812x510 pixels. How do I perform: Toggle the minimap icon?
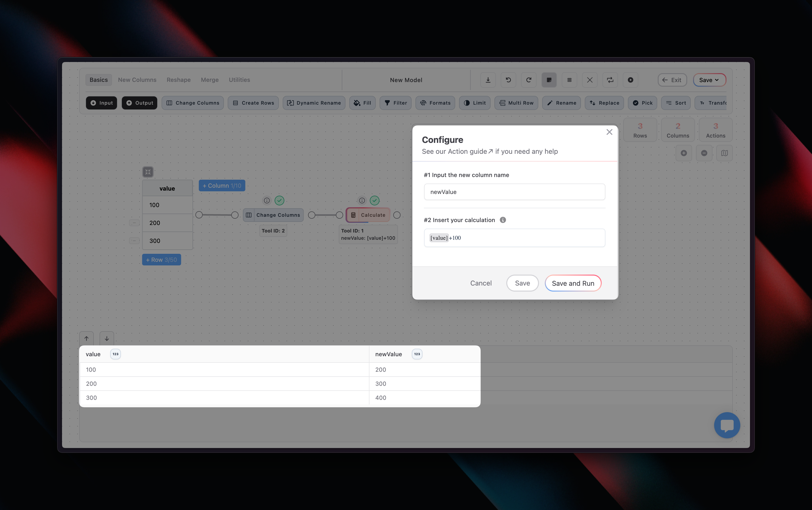coord(724,153)
